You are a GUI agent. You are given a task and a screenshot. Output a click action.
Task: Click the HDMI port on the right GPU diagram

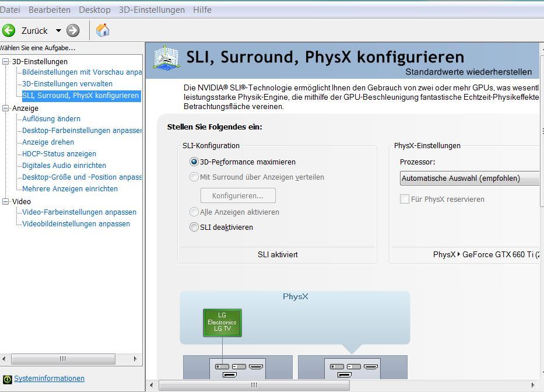[371, 367]
